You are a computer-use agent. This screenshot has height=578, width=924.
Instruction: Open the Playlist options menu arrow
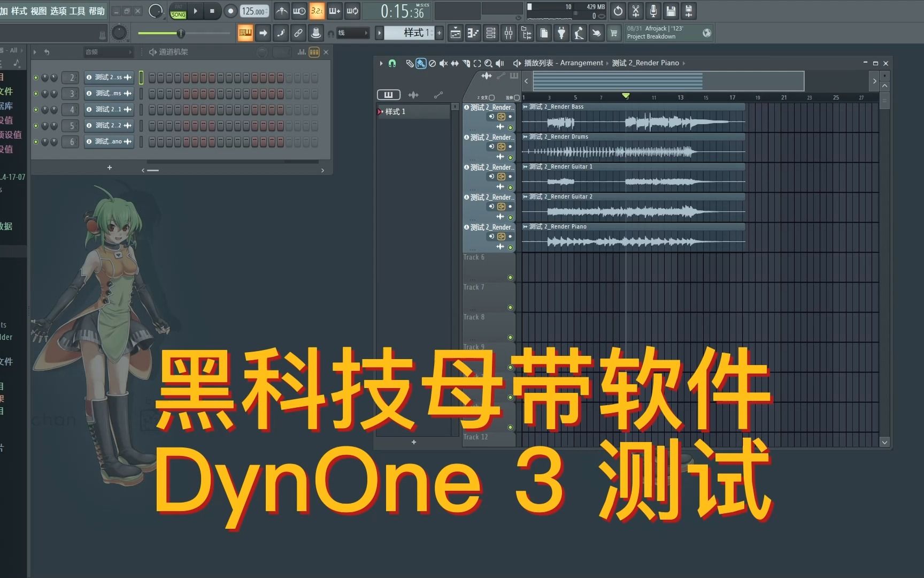(x=381, y=63)
